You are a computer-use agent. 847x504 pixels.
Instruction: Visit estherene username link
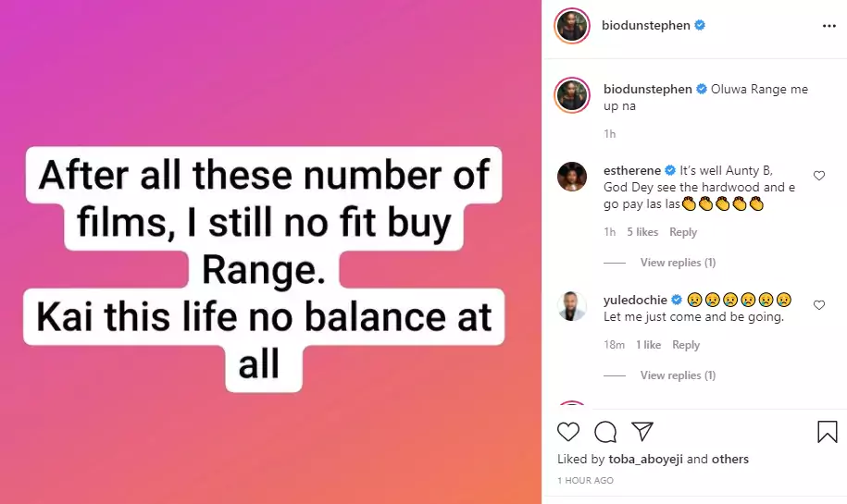[x=631, y=170]
